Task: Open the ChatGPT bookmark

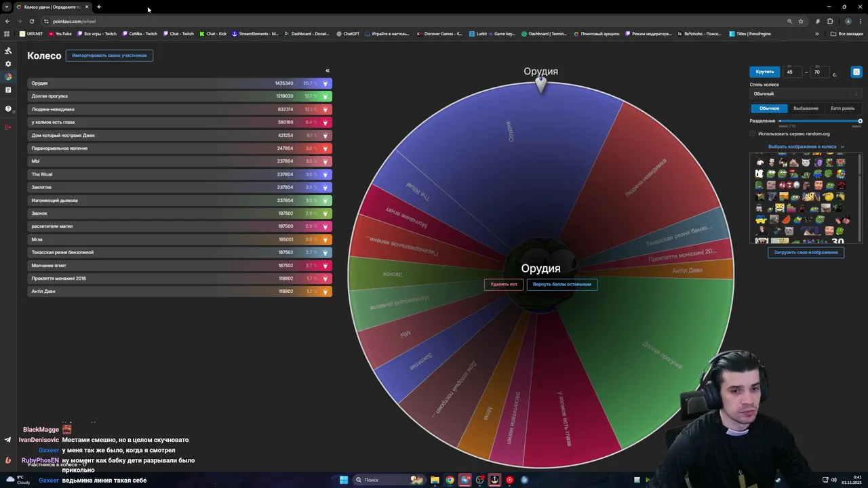Action: (348, 33)
